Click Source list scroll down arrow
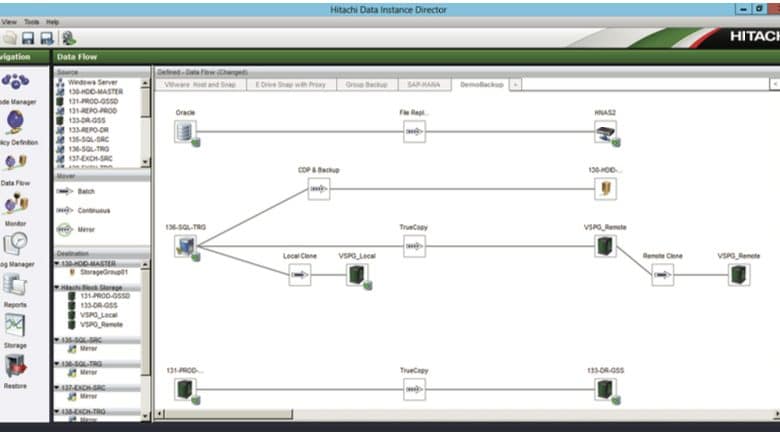The image size is (780, 437). click(145, 162)
